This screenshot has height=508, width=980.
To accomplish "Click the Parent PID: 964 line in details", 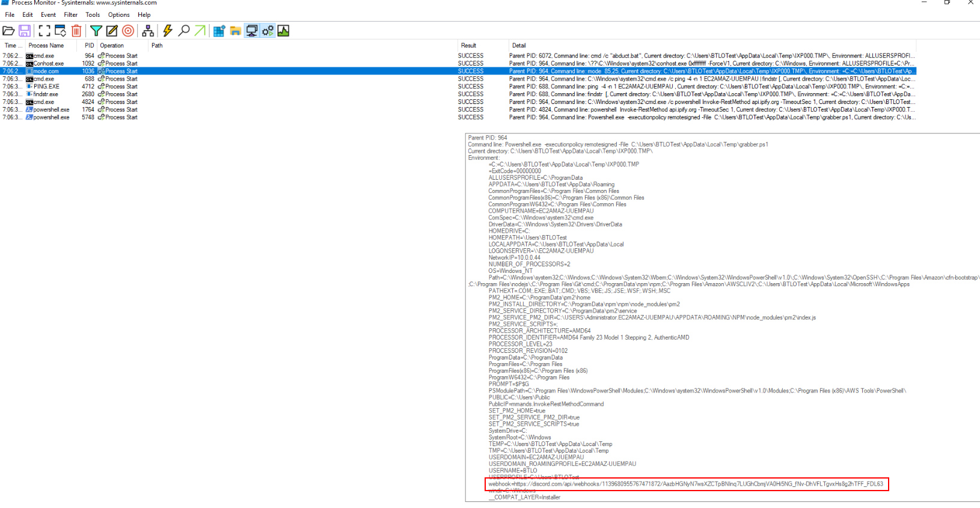I will [488, 138].
